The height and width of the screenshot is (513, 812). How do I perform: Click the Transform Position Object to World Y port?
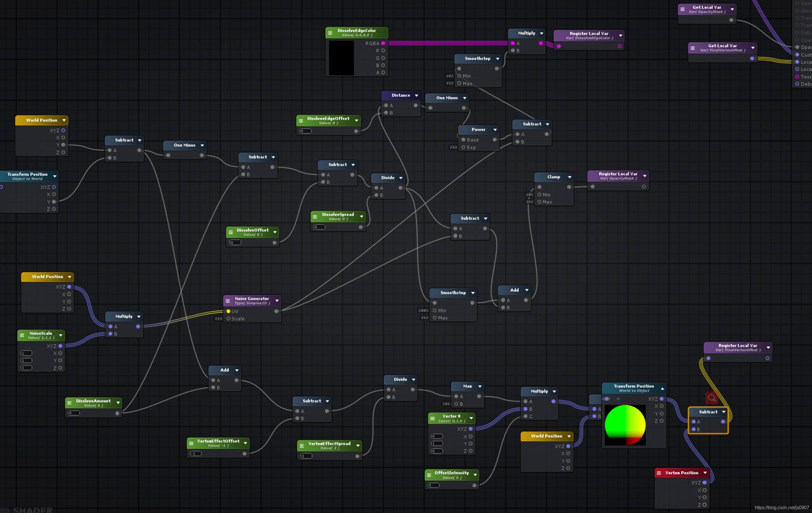pyautogui.click(x=54, y=202)
